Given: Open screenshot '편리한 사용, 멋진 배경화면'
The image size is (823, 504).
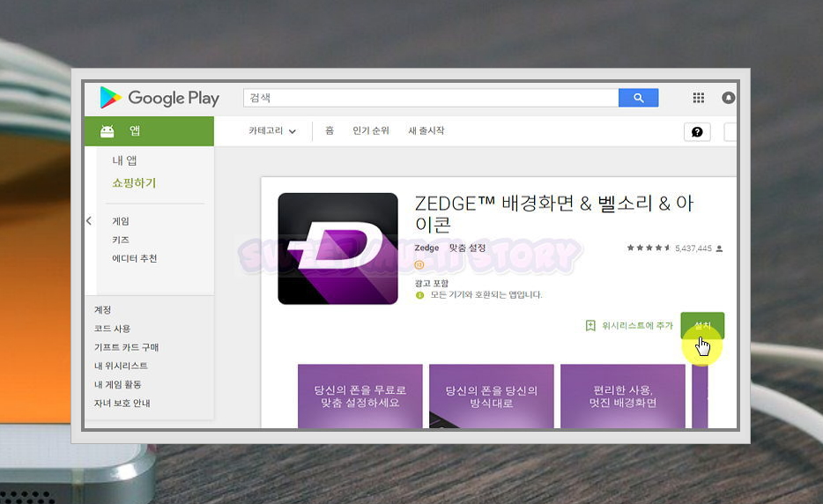Looking at the screenshot, I should coord(623,396).
